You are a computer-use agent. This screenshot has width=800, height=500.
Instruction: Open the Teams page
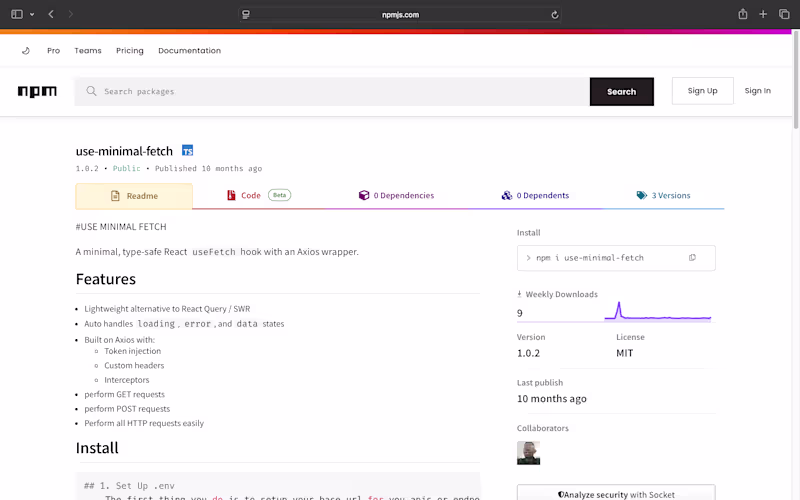(x=88, y=51)
